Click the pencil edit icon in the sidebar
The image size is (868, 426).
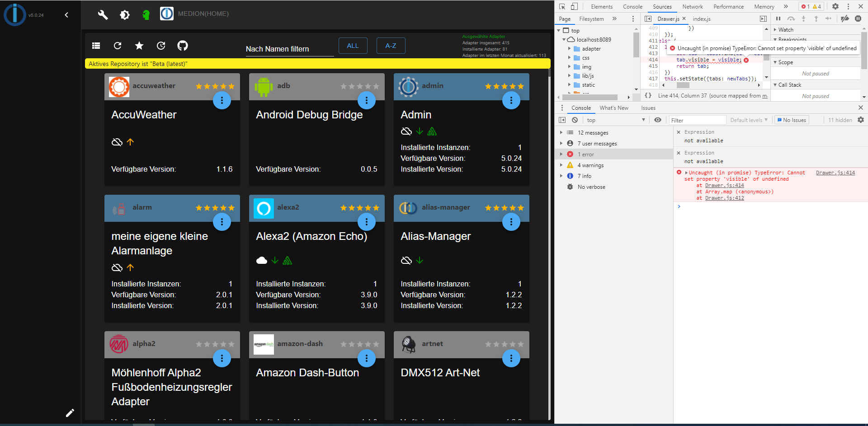point(70,413)
